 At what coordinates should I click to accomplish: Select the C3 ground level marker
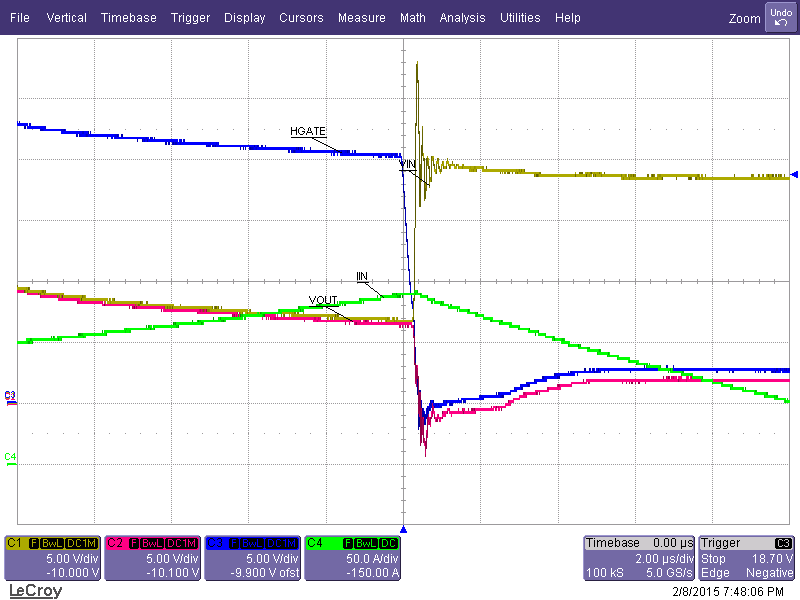(10, 396)
